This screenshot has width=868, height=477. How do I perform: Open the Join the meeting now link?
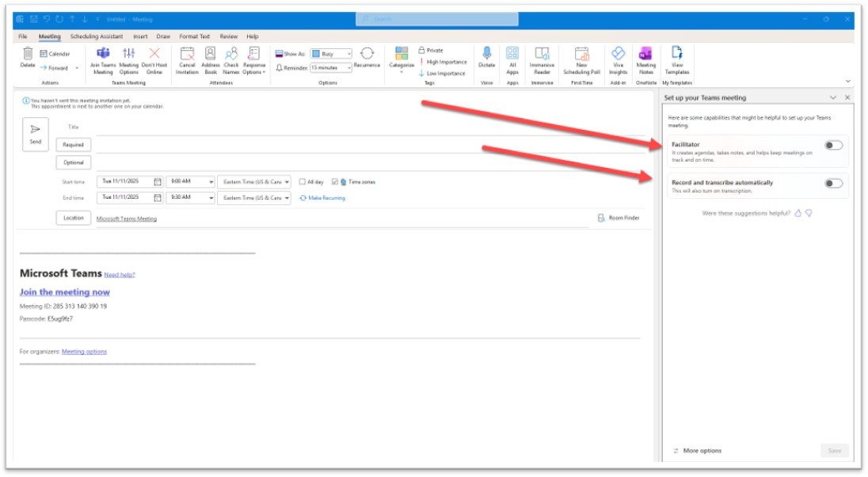click(x=64, y=292)
